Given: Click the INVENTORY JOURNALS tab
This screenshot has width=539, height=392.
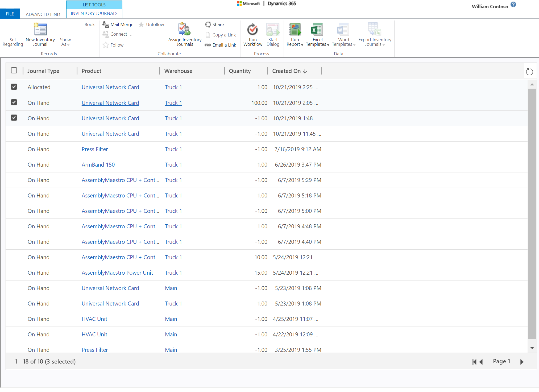Looking at the screenshot, I should click(x=94, y=13).
